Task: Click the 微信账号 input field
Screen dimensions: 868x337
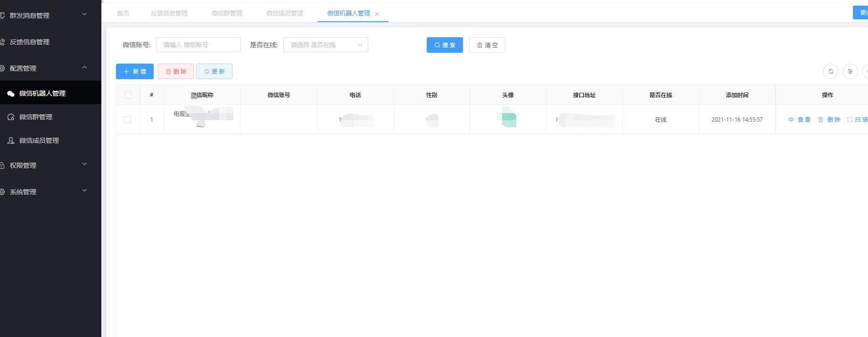Action: pos(198,45)
